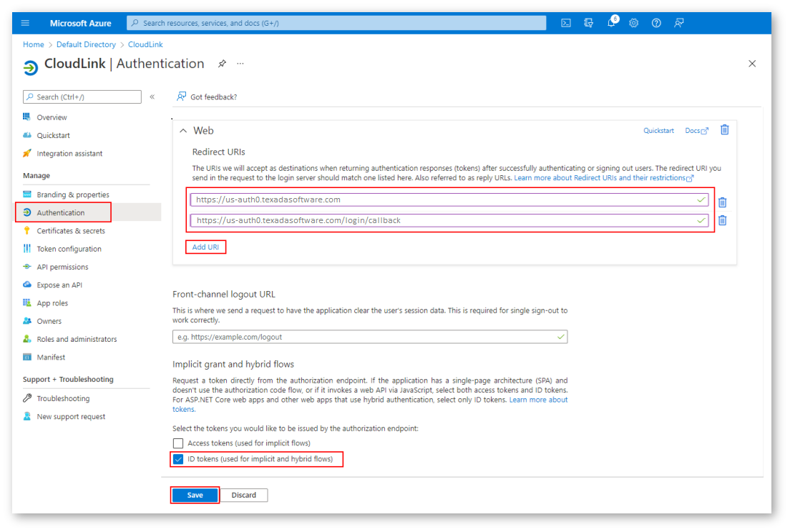The image size is (790, 532).
Task: Collapse the left navigation with the double chevron
Action: pos(152,97)
